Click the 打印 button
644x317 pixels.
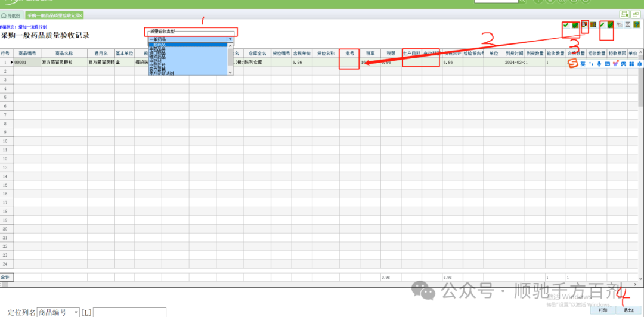[602, 310]
